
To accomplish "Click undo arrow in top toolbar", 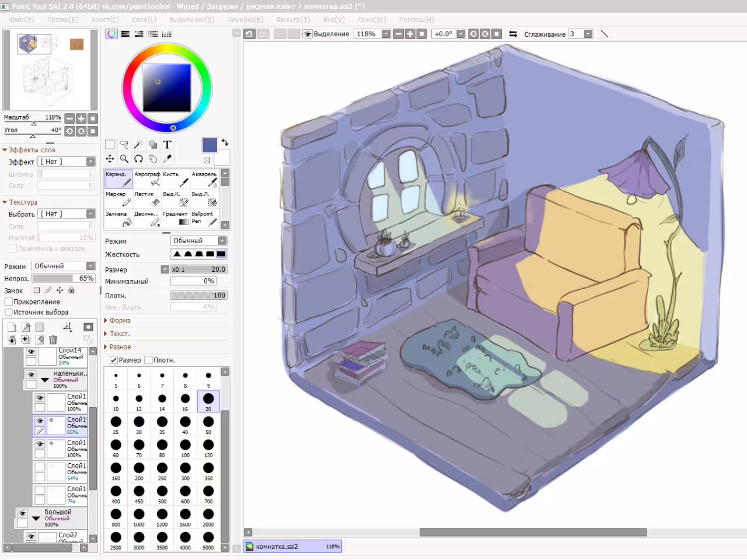I will click(249, 34).
